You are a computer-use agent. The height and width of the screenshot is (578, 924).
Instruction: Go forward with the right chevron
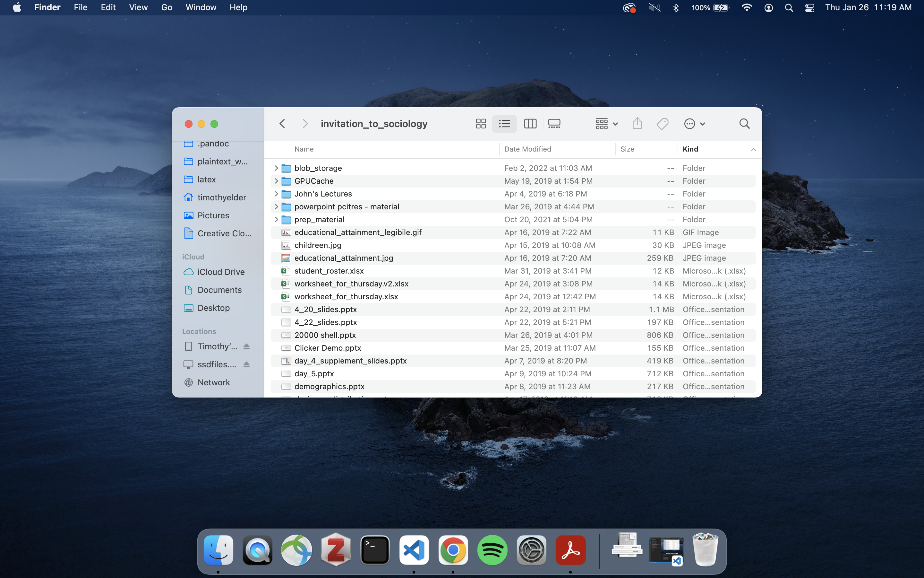[x=305, y=124]
